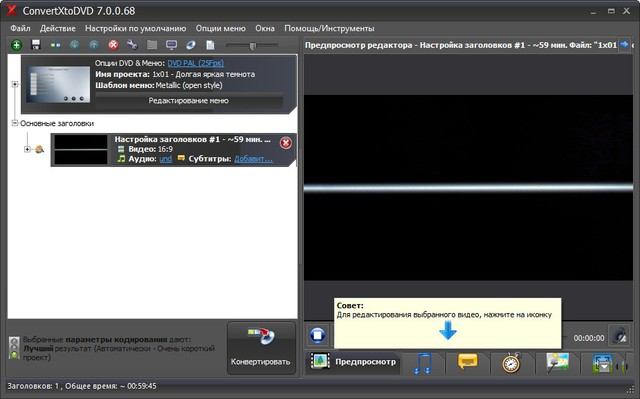The image size is (640, 399).
Task: Minimize the ConvertXtoDVD window
Action: 593,12
